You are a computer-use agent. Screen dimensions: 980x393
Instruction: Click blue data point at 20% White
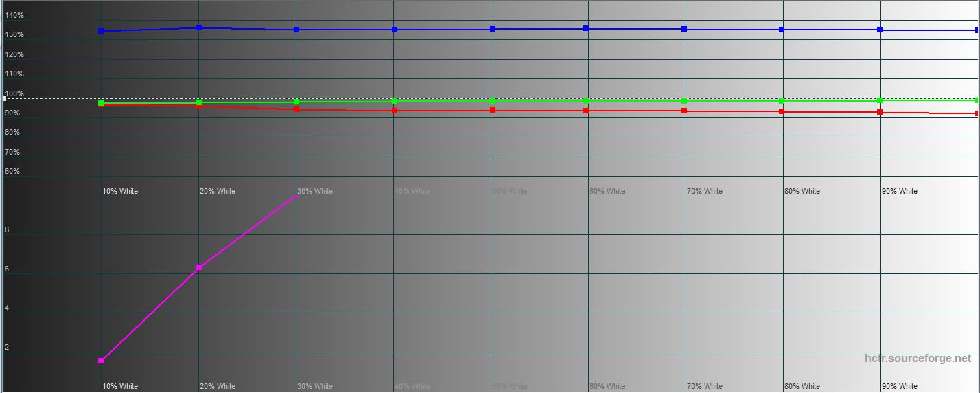[x=199, y=27]
